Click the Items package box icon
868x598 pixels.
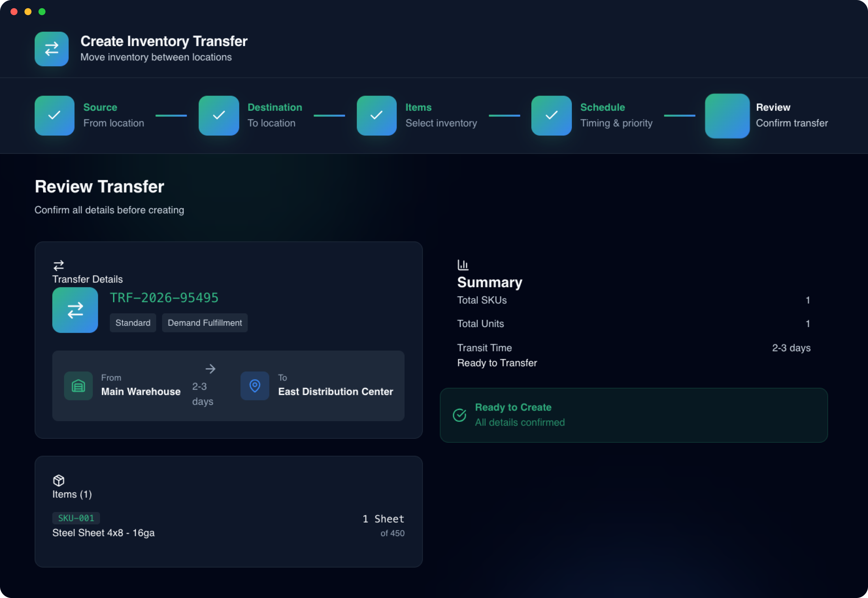59,480
